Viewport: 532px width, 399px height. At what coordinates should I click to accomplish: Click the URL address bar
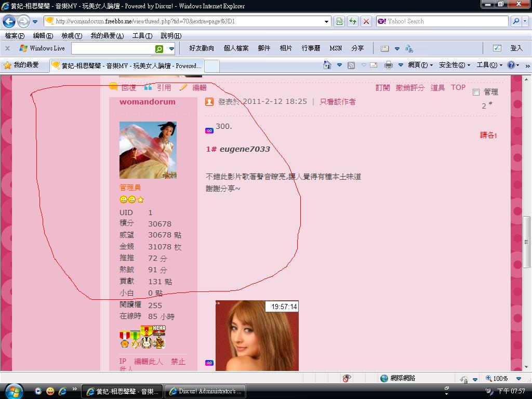[x=187, y=21]
